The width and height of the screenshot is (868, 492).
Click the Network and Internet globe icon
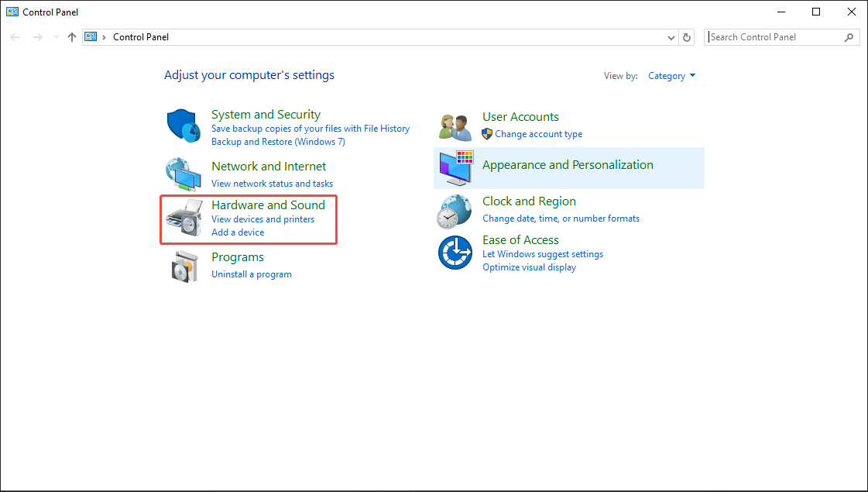[184, 174]
